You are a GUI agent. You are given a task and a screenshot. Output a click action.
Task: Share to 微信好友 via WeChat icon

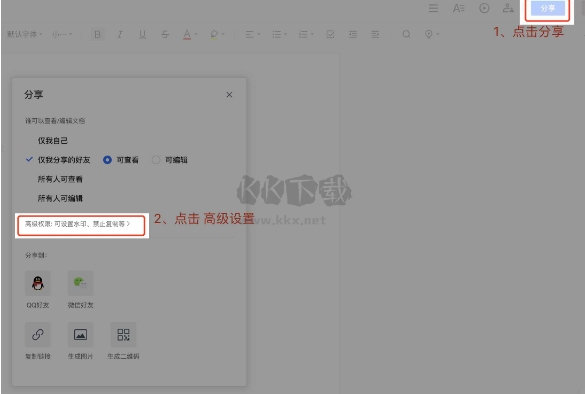pos(80,283)
